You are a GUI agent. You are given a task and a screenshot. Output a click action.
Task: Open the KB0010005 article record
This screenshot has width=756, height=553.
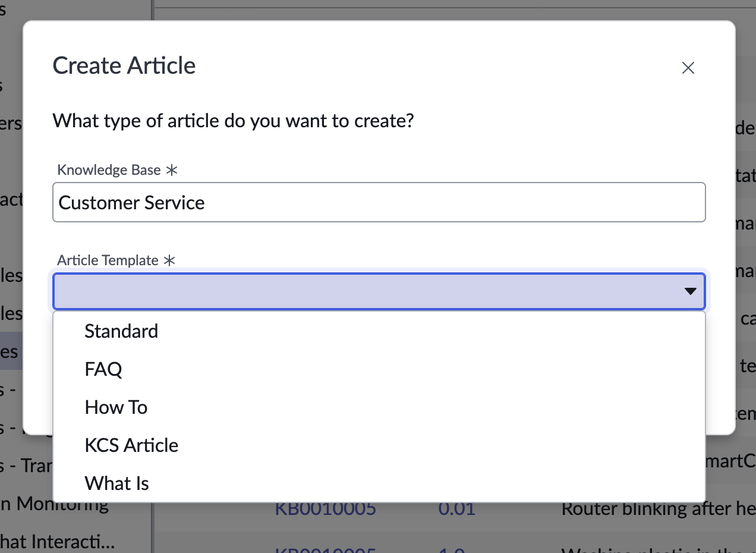[326, 508]
